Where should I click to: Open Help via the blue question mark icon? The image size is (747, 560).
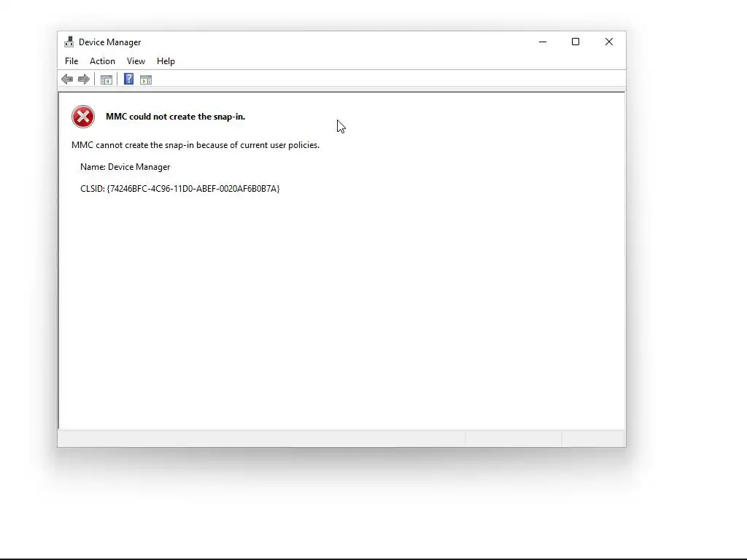point(128,79)
